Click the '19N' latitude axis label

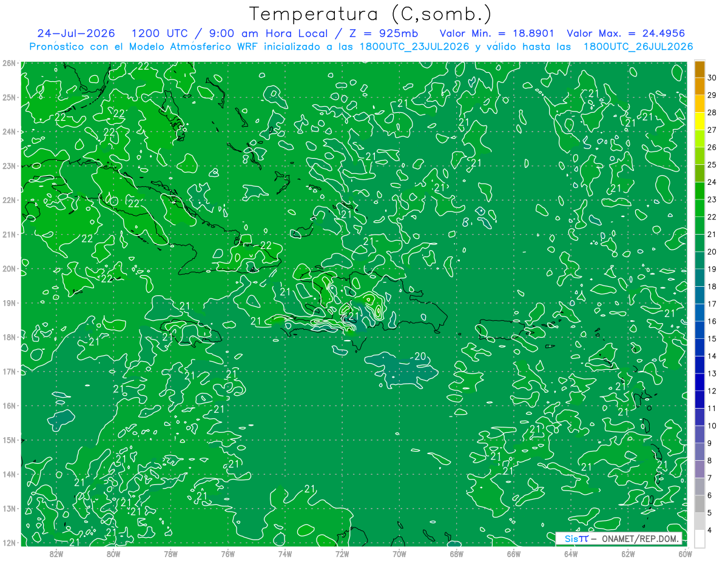pos(8,303)
